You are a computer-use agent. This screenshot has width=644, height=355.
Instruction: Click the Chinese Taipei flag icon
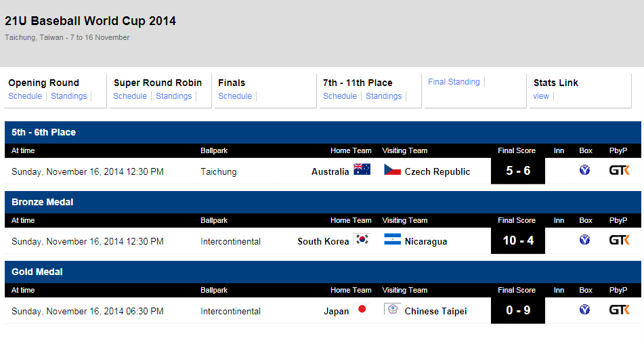point(392,309)
